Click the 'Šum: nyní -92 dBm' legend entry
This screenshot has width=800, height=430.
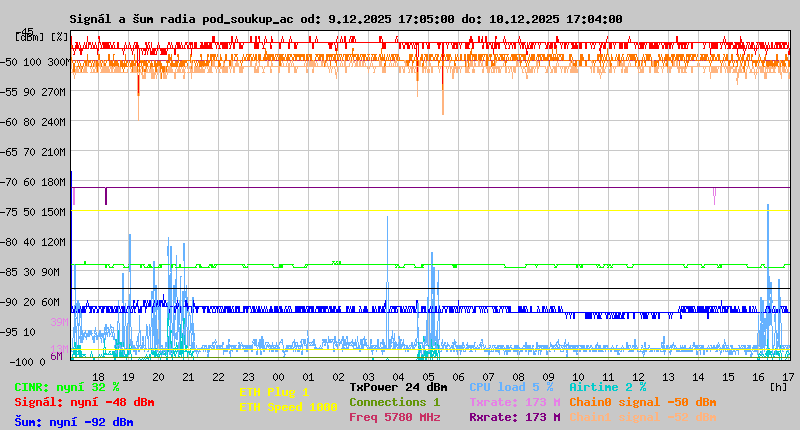[x=74, y=422]
